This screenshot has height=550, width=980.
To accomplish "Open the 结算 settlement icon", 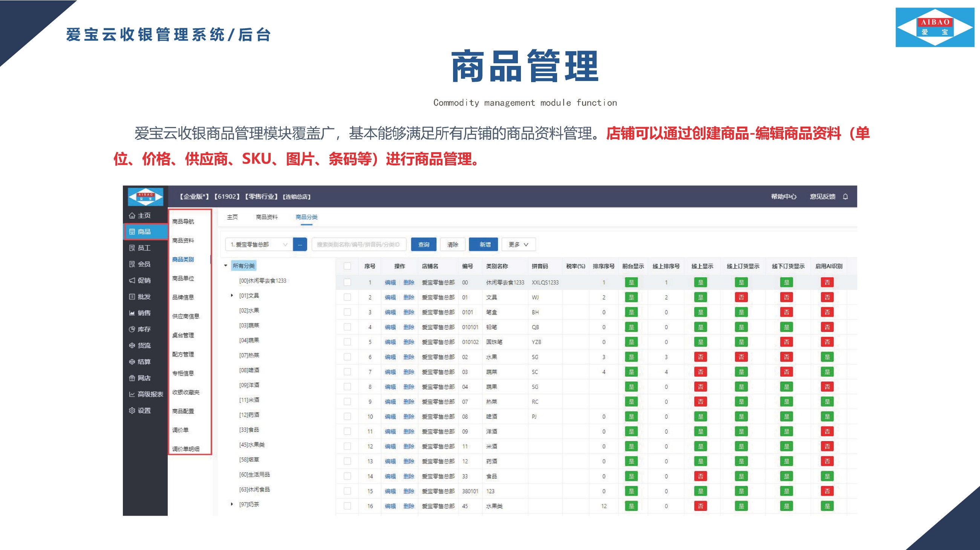I will (132, 362).
